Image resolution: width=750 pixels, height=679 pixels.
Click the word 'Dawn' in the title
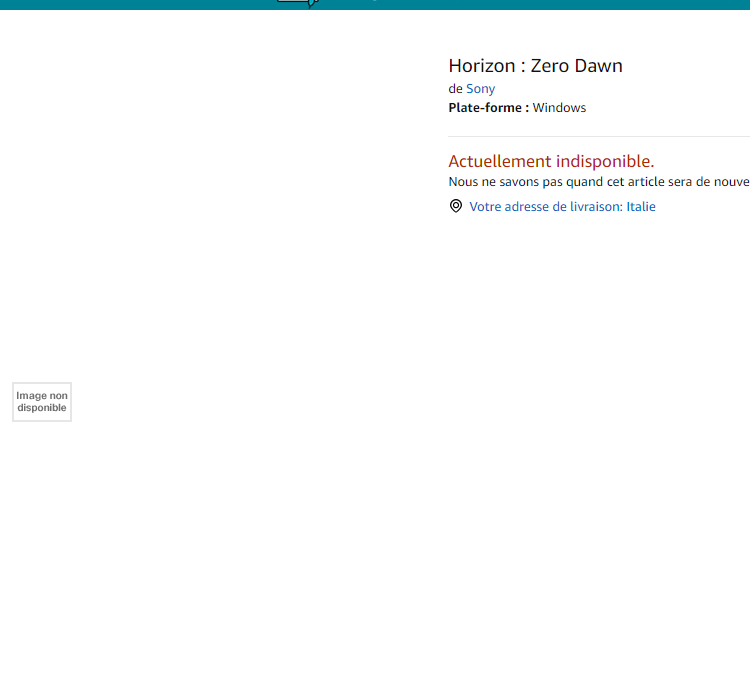click(598, 66)
